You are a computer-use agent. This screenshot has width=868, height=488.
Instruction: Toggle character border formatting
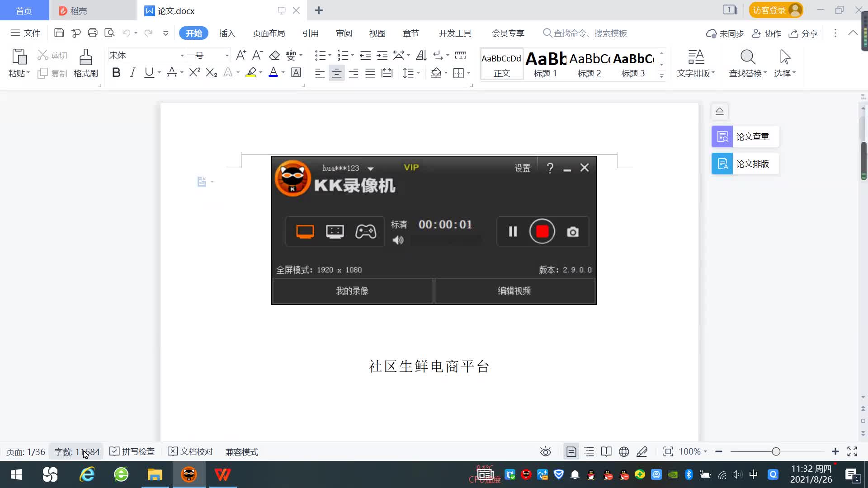coord(296,72)
